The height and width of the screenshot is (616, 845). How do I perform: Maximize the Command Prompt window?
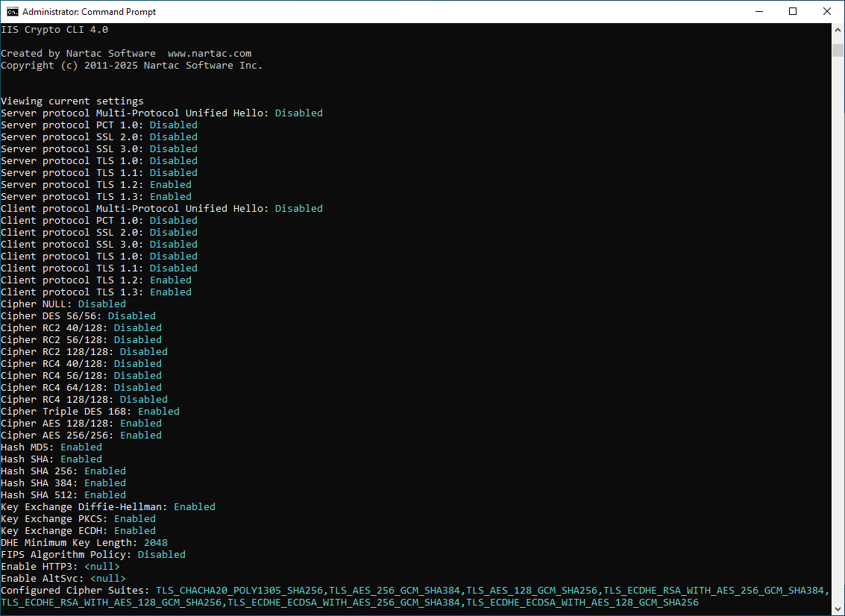pos(793,11)
